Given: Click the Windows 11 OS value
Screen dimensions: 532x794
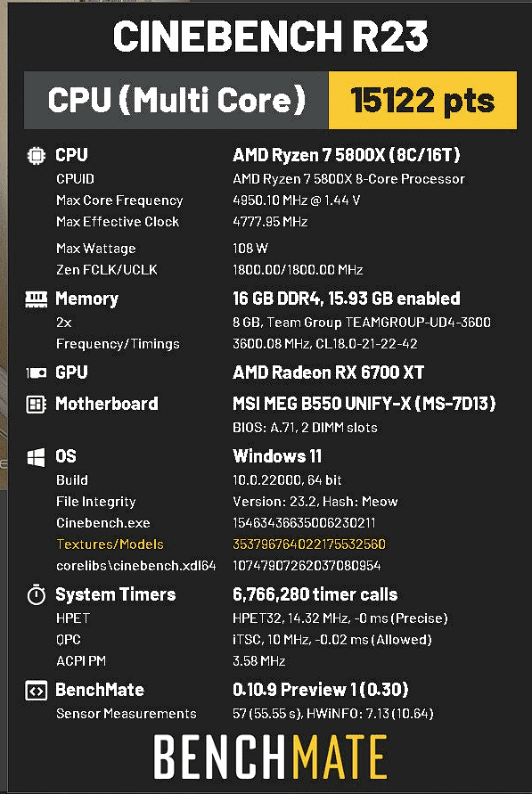Looking at the screenshot, I should point(277,457).
